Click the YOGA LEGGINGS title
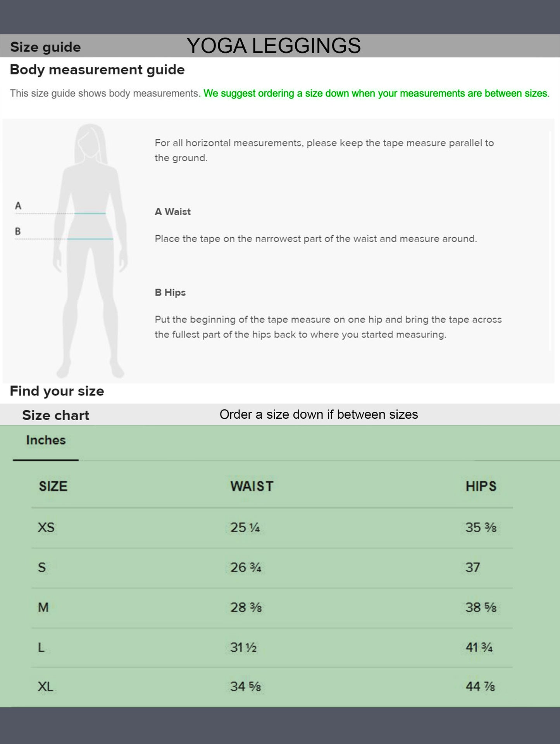This screenshot has height=744, width=560. [273, 46]
